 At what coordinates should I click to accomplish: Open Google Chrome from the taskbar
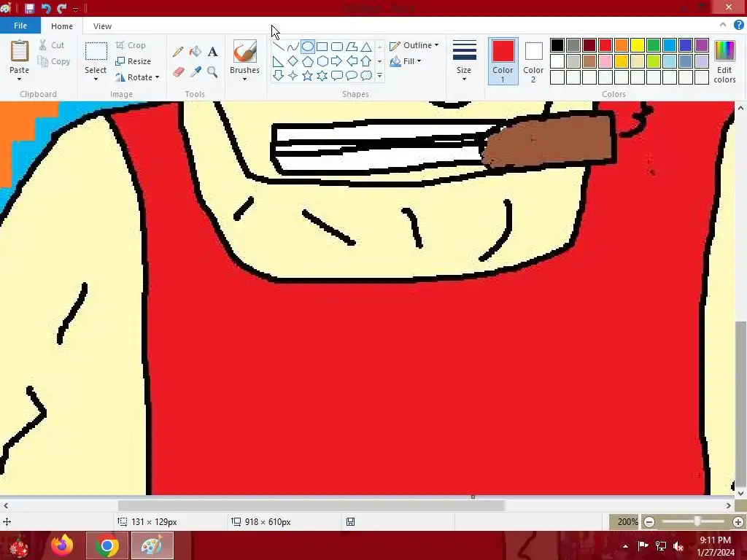(x=107, y=545)
